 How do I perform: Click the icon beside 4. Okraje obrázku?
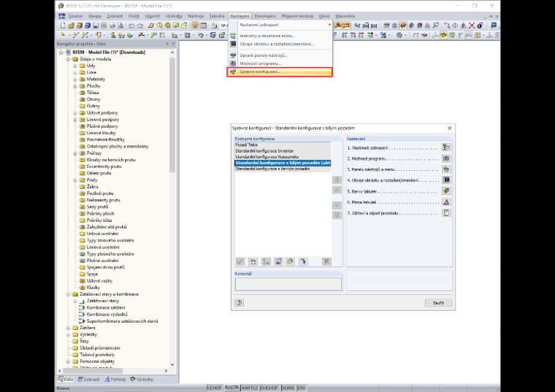[446, 180]
